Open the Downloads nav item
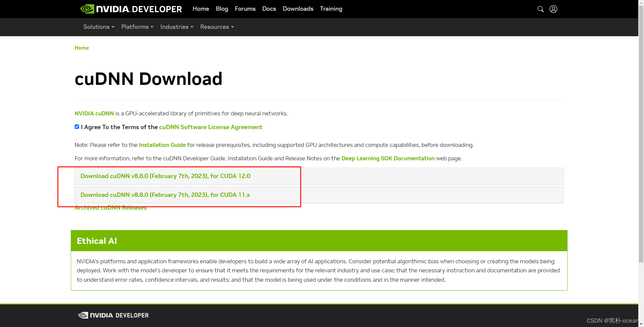644x327 pixels. (x=298, y=9)
